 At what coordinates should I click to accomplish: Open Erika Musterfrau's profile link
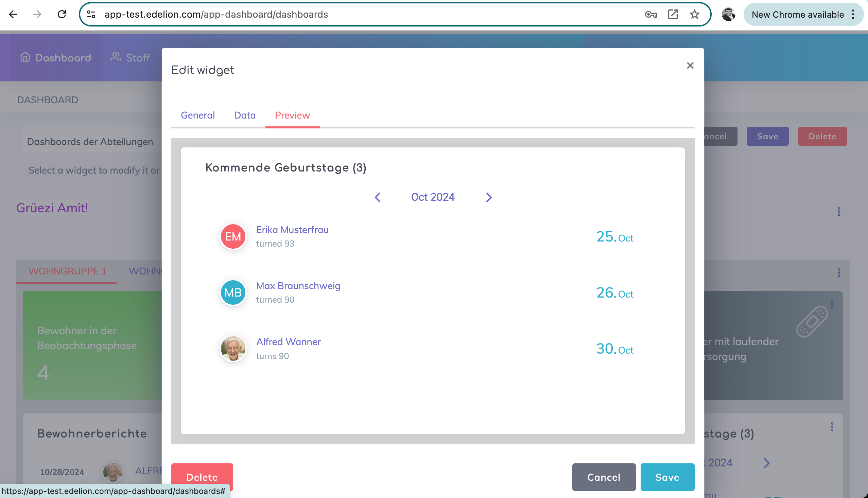tap(292, 230)
